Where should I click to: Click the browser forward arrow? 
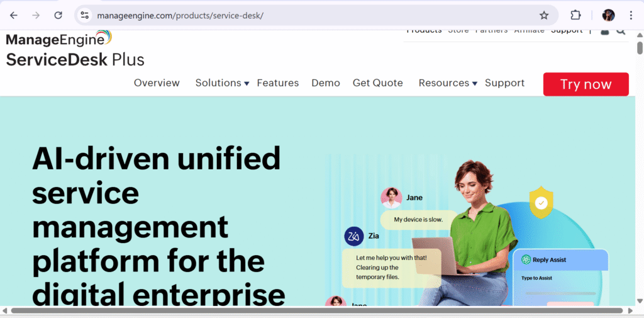pyautogui.click(x=36, y=16)
